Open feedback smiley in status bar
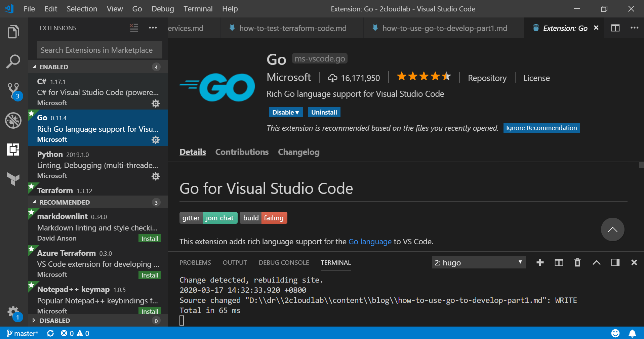 click(615, 333)
